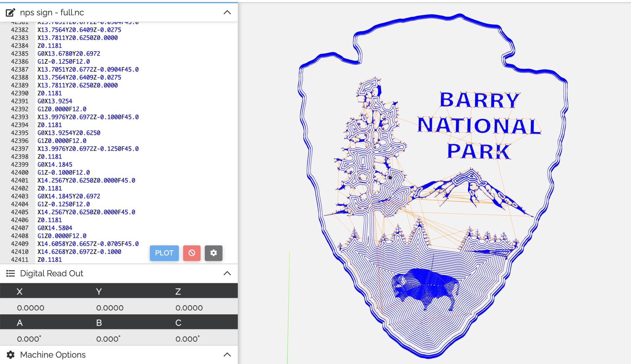This screenshot has width=631, height=364.
Task: Select the B axis value 0.000°
Action: click(x=108, y=339)
